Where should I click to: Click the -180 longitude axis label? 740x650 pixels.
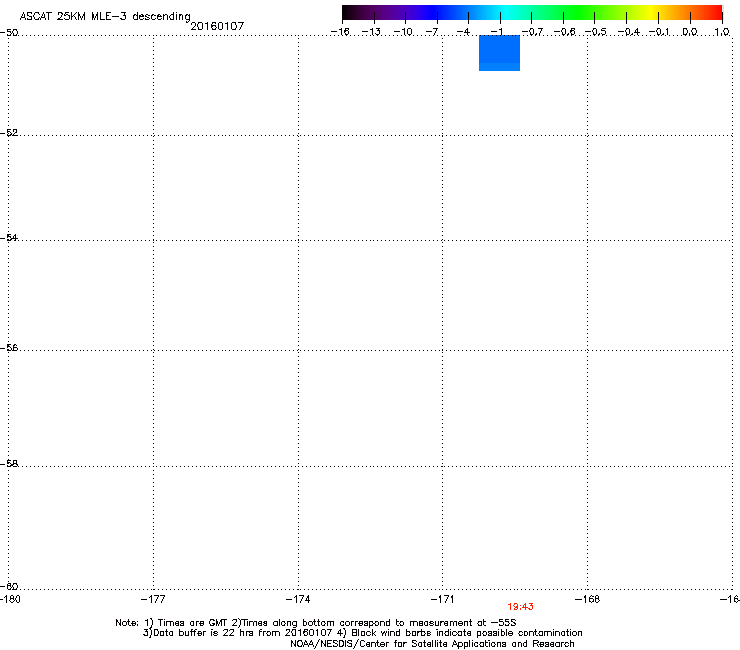tap(10, 599)
